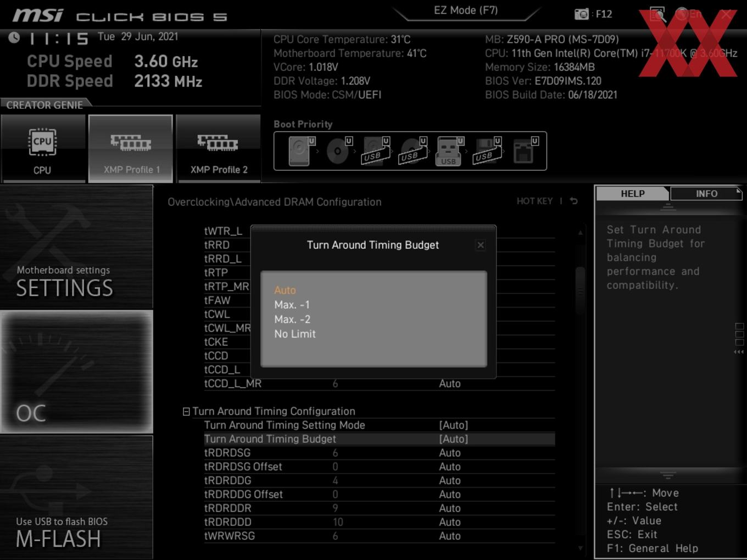Collapse Turn Around Timing Configuration section
Image resolution: width=747 pixels, height=560 pixels.
coord(186,411)
